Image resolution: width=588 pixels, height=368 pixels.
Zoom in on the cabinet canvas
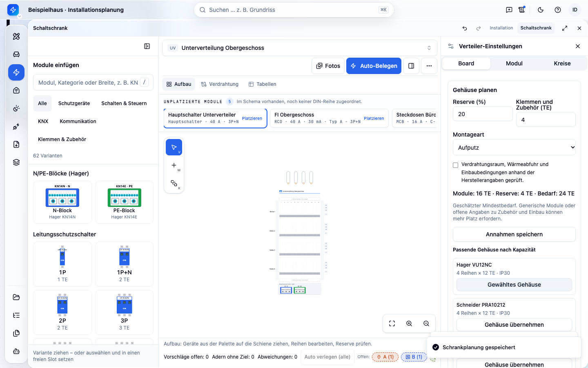pyautogui.click(x=409, y=323)
